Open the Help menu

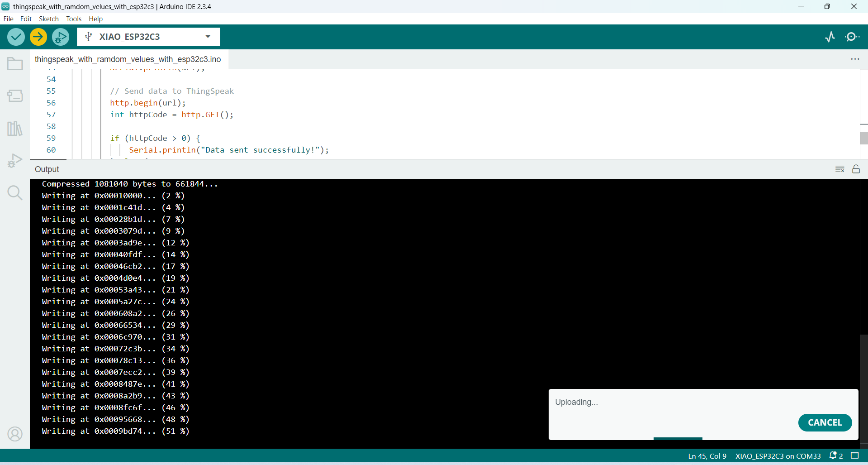point(95,19)
